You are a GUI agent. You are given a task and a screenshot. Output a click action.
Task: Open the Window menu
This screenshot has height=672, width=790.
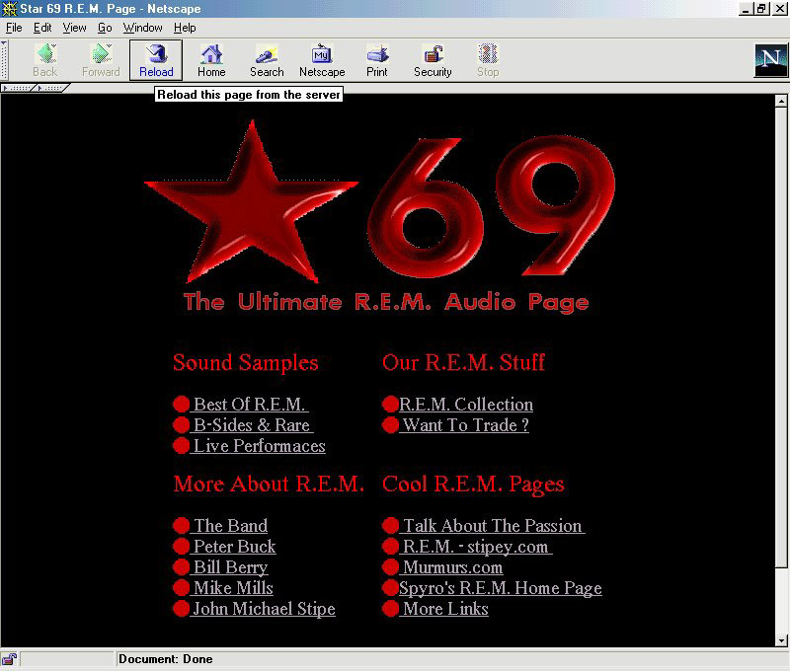[142, 28]
